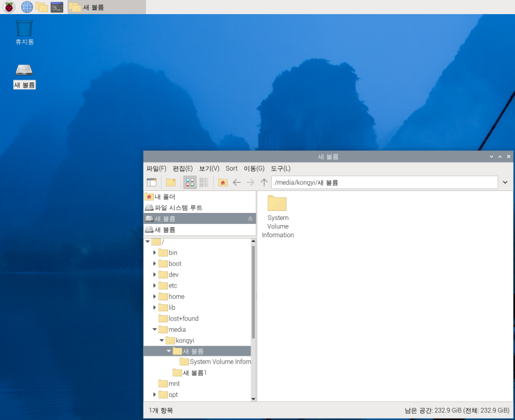
Task: Expand the bin folder in tree
Action: (154, 253)
